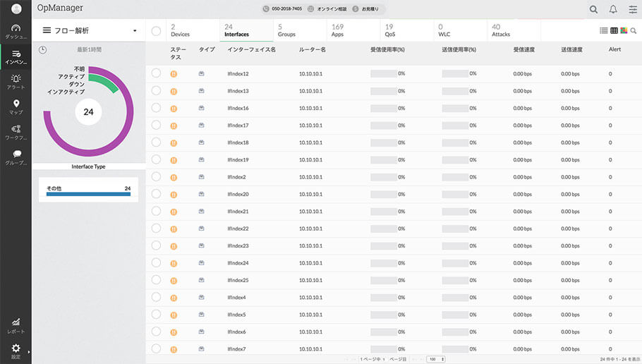Tick the checkbox beside IfIndex20
This screenshot has height=364, width=642.
[x=156, y=194]
